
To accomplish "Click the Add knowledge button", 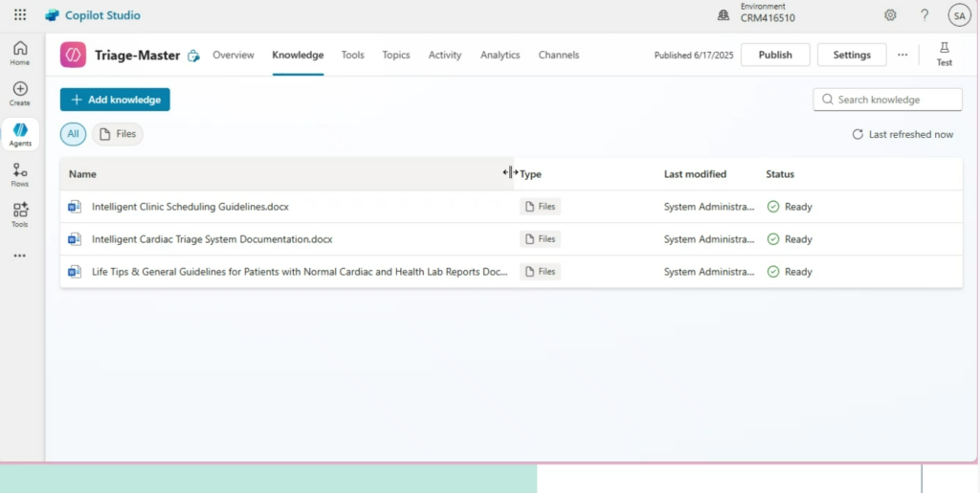I will tap(115, 100).
